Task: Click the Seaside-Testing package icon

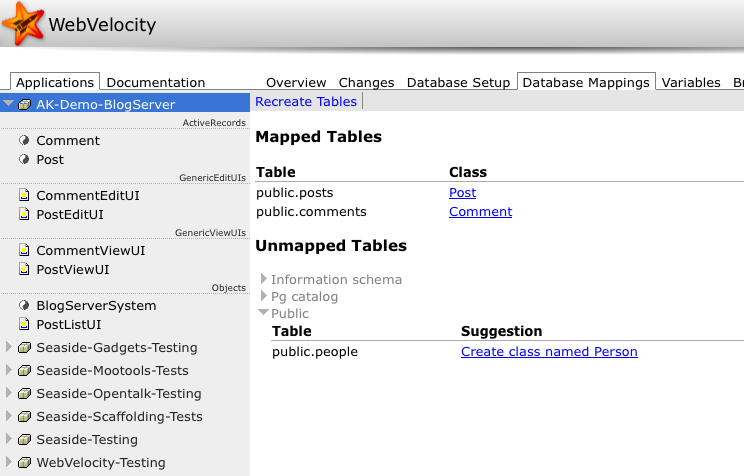Action: 25,440
